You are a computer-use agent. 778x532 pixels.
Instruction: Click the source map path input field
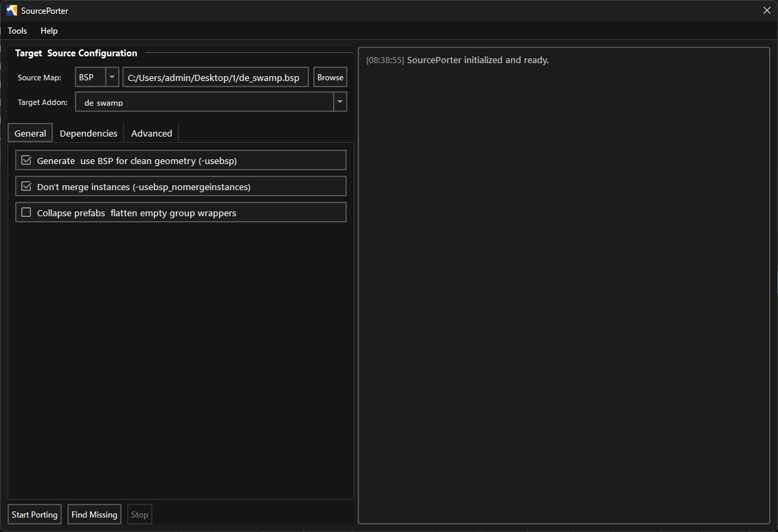(216, 78)
